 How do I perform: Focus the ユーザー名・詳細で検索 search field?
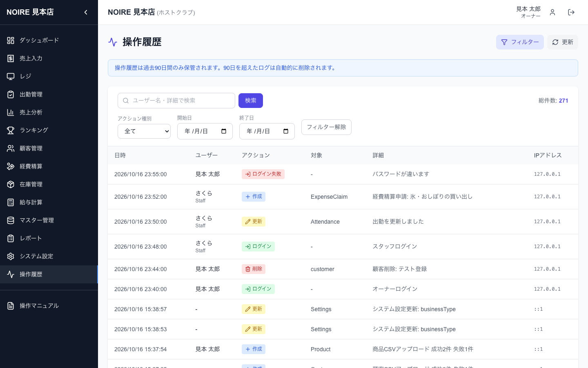coord(176,101)
